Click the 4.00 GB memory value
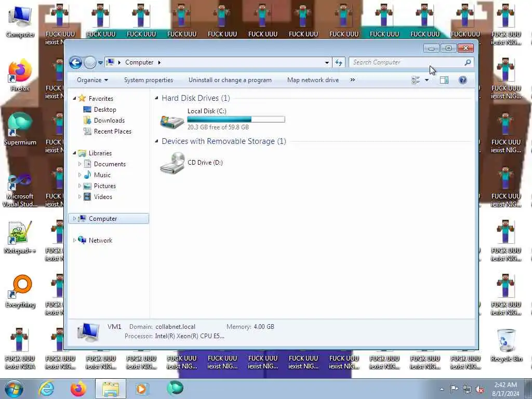532x399 pixels. pos(264,327)
